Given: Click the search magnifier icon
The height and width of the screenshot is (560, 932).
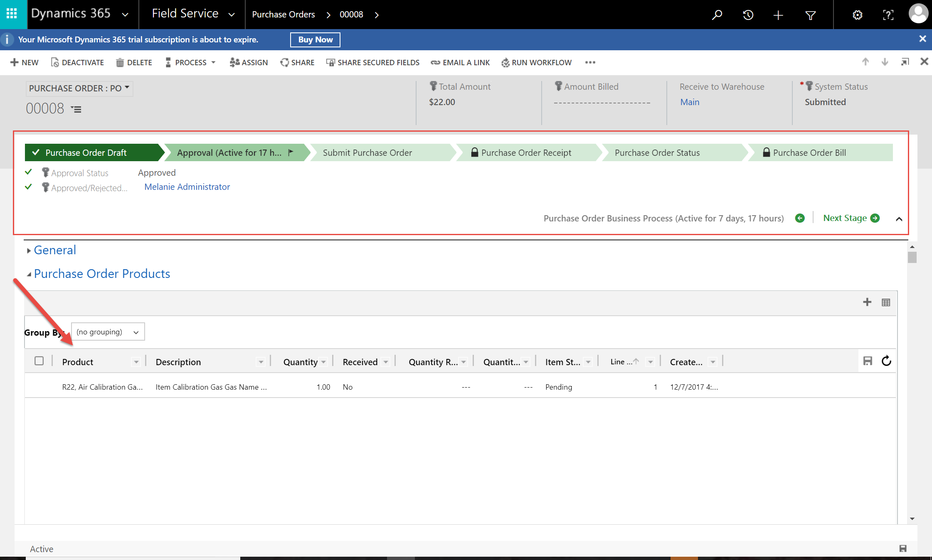Looking at the screenshot, I should (717, 15).
